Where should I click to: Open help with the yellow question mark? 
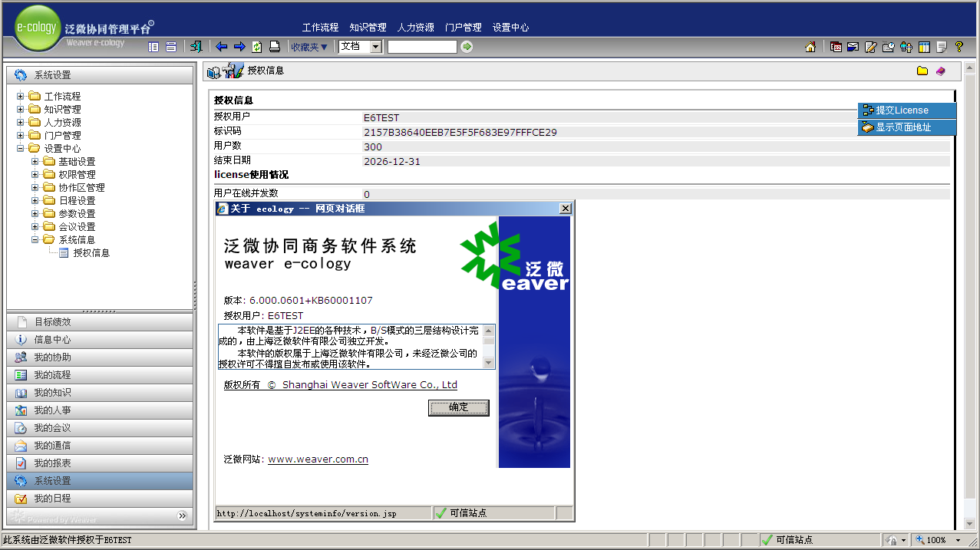tap(959, 47)
